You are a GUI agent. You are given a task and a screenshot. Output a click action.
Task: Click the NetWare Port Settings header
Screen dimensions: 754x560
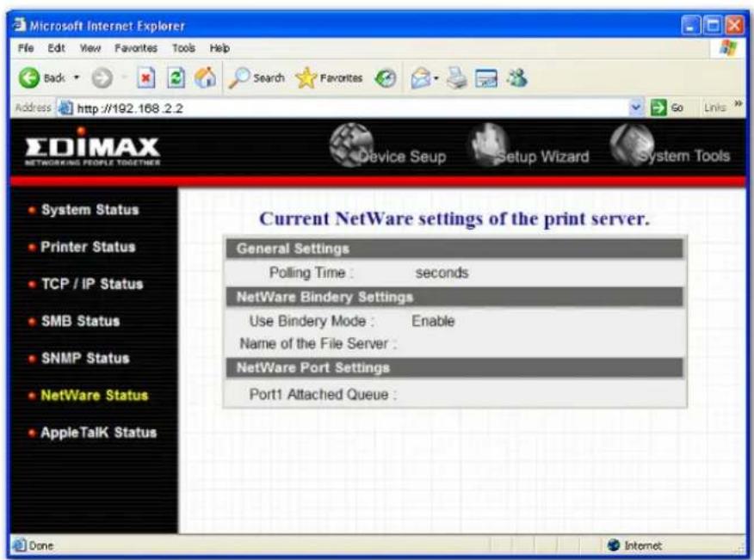pos(454,367)
